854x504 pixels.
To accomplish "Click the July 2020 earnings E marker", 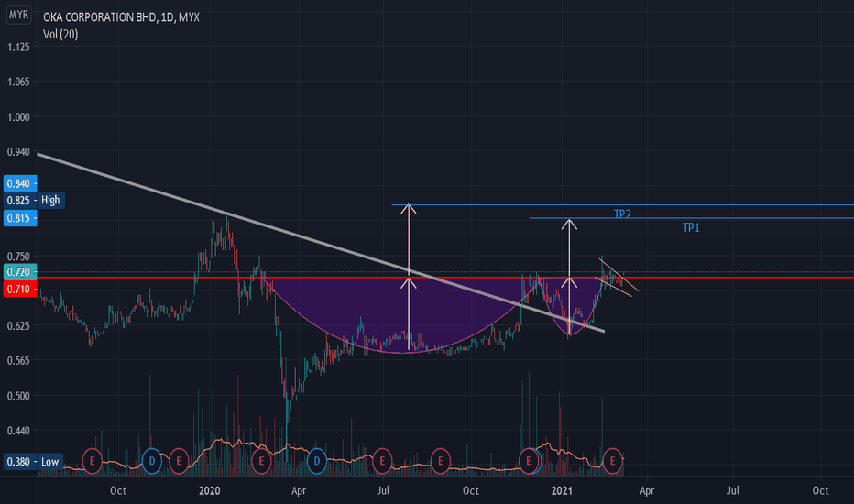I will 382,461.
